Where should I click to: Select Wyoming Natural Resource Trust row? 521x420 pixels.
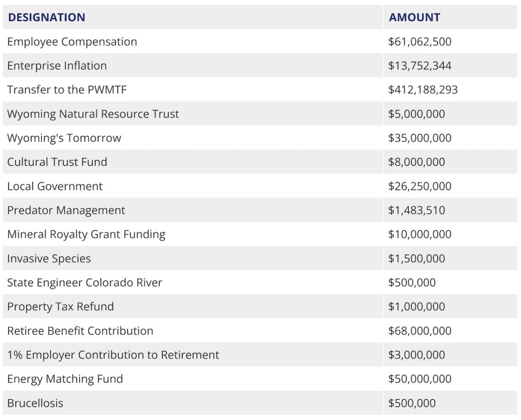coord(93,114)
